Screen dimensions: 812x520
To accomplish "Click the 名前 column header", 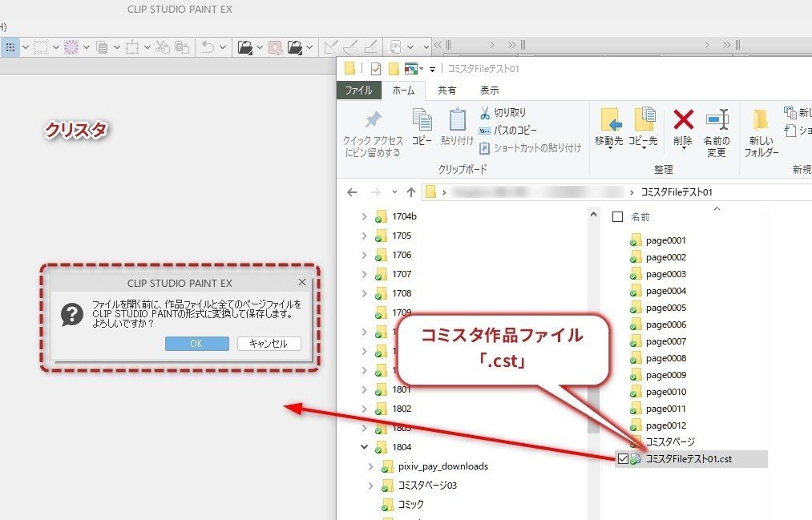I will coord(640,217).
